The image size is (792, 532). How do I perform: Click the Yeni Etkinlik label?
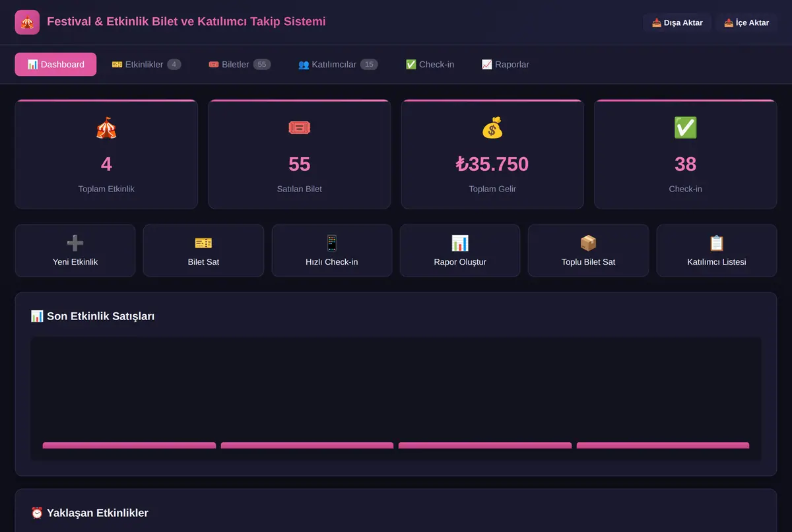pyautogui.click(x=75, y=262)
